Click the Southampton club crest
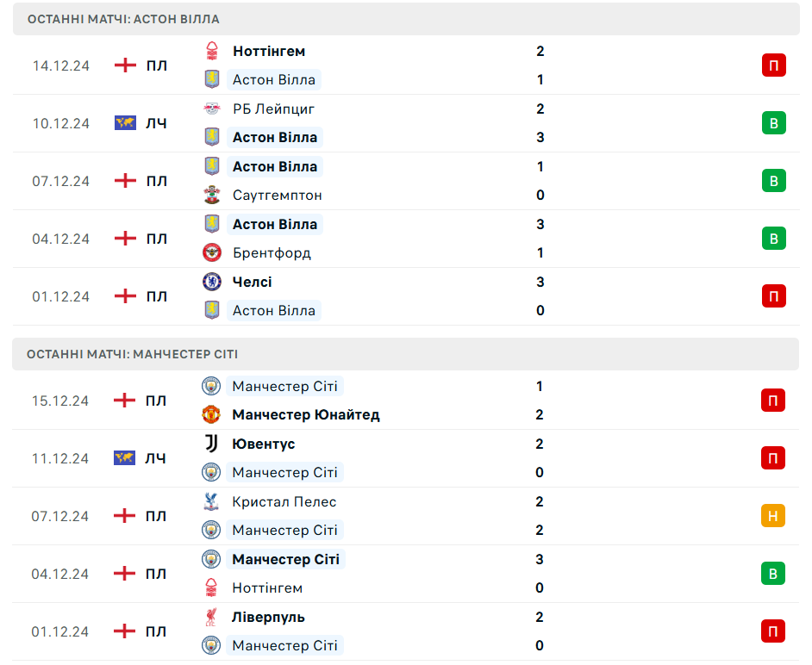Viewport: 812px width, 665px height. (x=212, y=195)
